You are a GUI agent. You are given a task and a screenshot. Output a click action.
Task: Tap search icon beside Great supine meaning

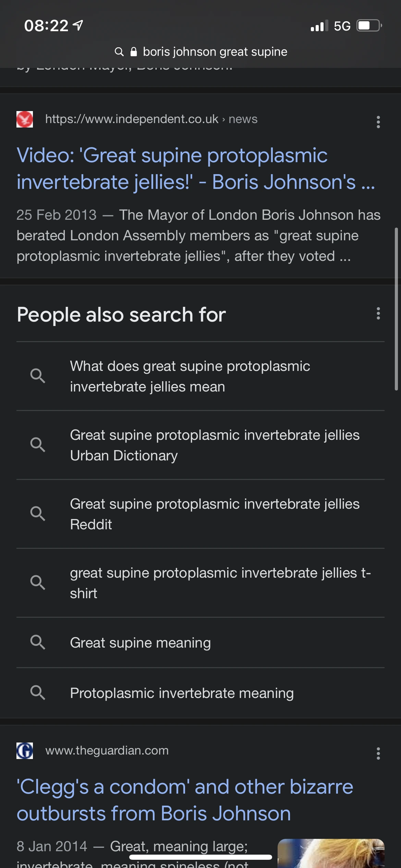point(38,642)
